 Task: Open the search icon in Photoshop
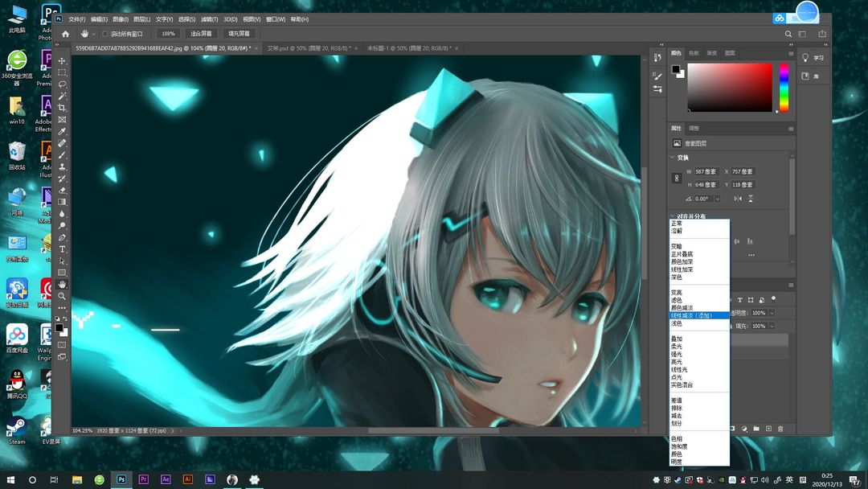788,34
